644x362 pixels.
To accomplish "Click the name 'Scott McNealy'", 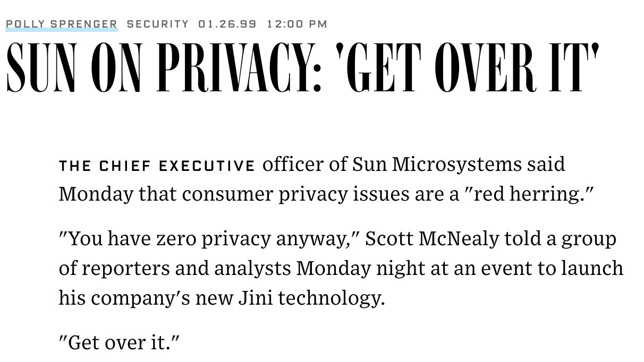I will click(x=433, y=239).
